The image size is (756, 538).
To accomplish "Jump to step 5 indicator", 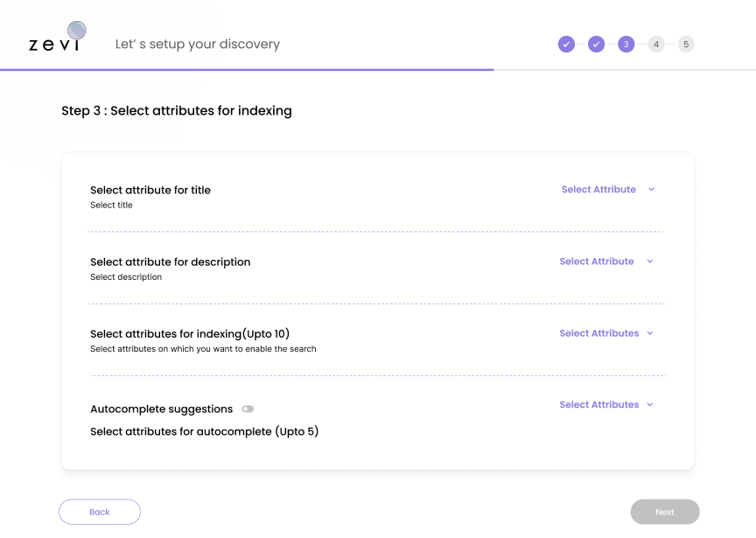I will tap(686, 44).
